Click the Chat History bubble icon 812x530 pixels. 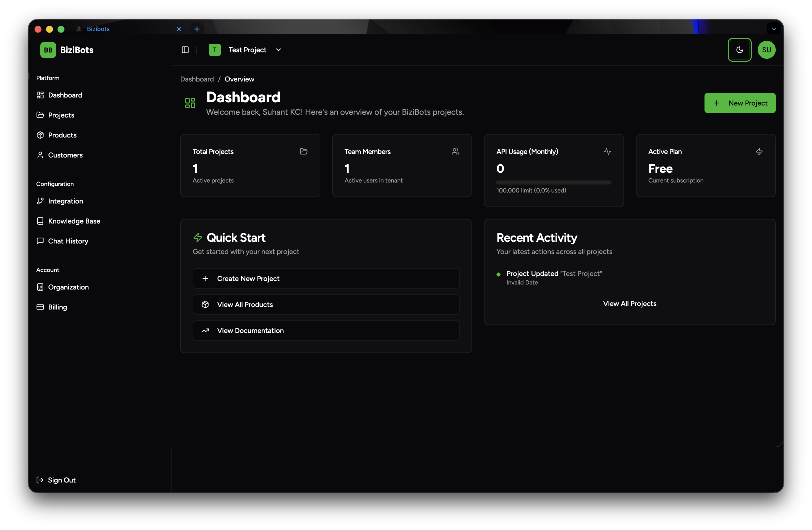[40, 241]
